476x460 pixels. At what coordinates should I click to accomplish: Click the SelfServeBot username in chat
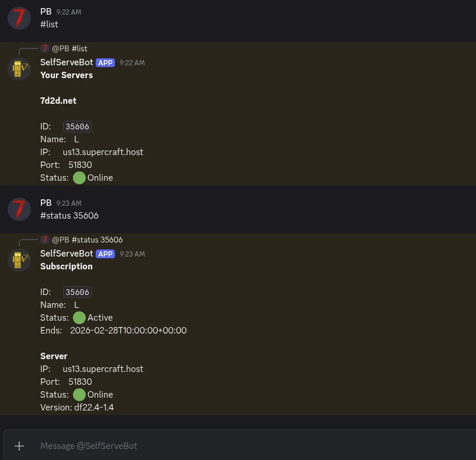(x=66, y=62)
